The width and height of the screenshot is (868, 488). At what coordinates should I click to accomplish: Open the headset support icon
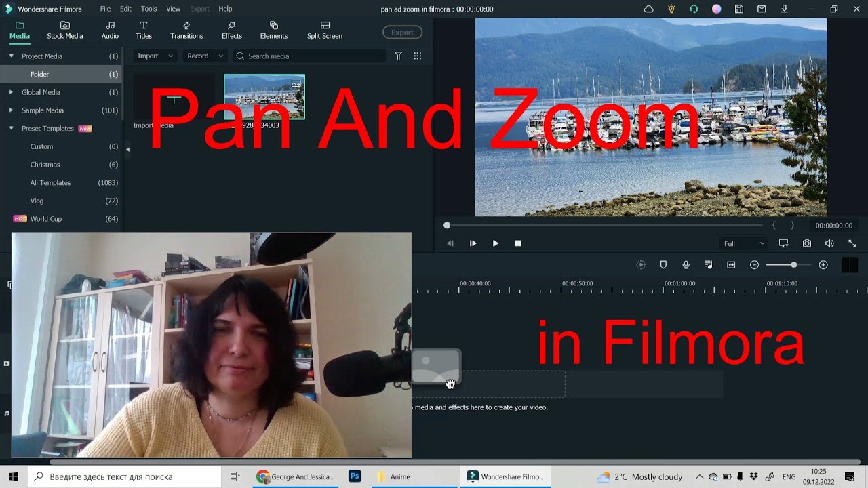pyautogui.click(x=694, y=9)
